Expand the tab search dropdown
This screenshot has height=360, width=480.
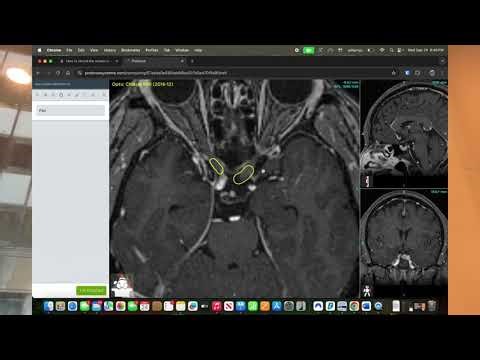point(442,61)
